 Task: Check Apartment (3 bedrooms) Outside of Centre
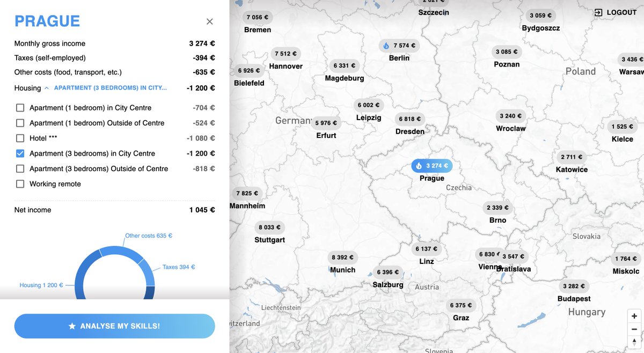tap(20, 168)
